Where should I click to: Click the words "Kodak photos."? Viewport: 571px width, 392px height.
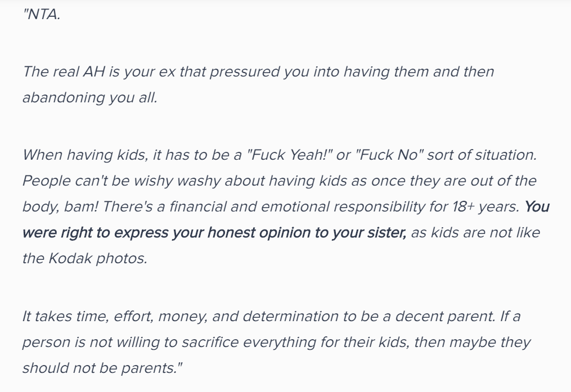pyautogui.click(x=98, y=258)
